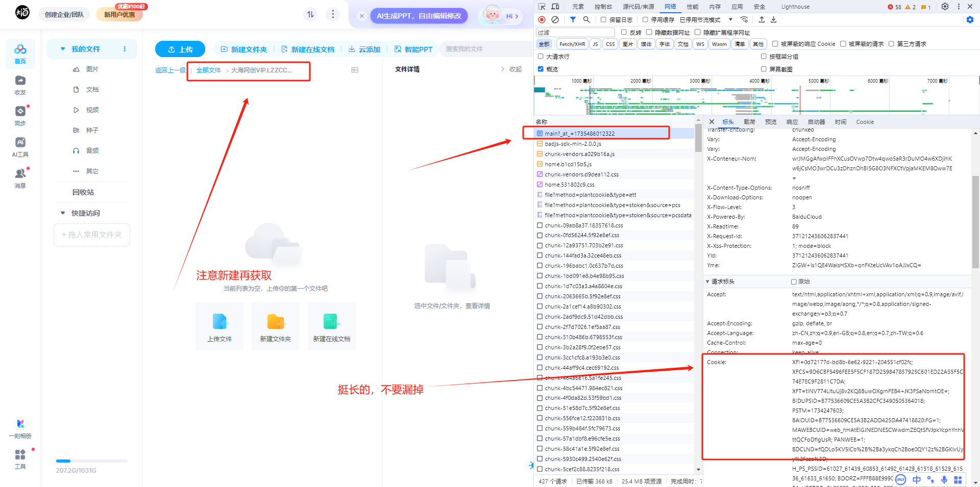Switch file list view with the layout icon
This screenshot has height=487, width=980.
(x=355, y=70)
